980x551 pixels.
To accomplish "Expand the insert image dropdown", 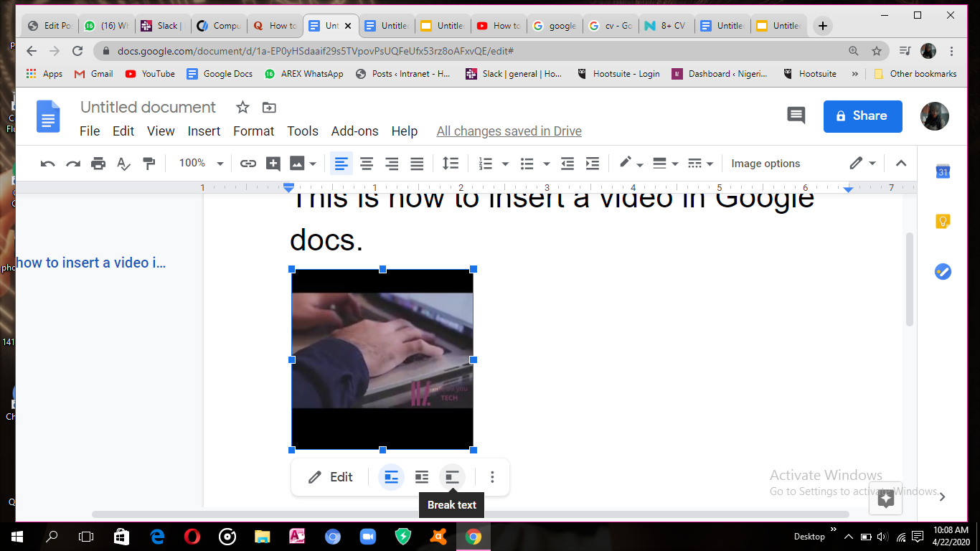I will (x=314, y=164).
